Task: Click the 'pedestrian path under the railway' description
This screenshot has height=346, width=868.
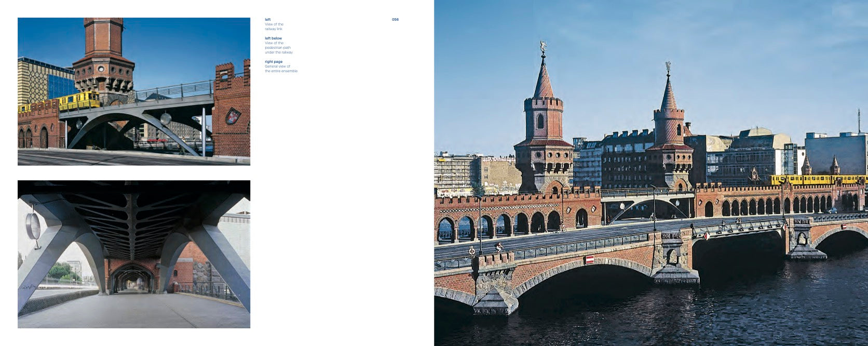Action: (278, 48)
